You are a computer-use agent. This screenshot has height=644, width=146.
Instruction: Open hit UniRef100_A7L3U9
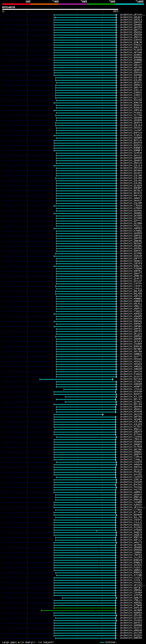pyautogui.click(x=131, y=397)
